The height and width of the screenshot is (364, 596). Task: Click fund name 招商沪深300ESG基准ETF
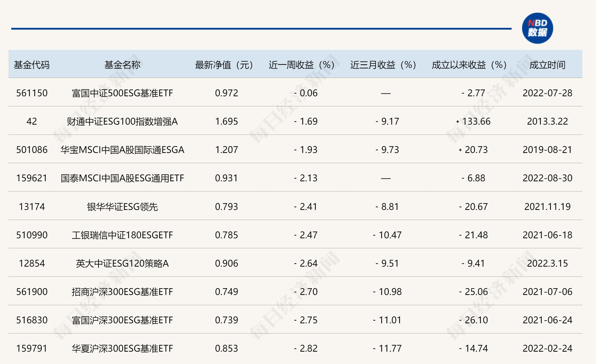(x=122, y=292)
